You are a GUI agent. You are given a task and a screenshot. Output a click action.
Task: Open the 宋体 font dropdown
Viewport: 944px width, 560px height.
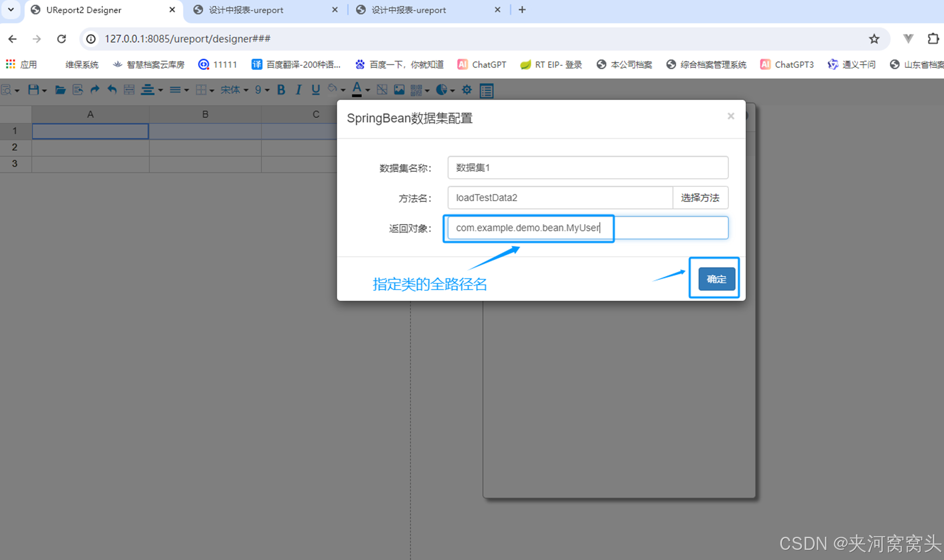(x=234, y=90)
